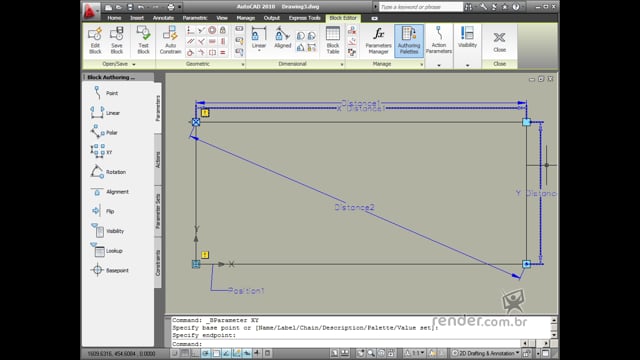
Task: Click in the keyword search field
Action: pos(421,7)
